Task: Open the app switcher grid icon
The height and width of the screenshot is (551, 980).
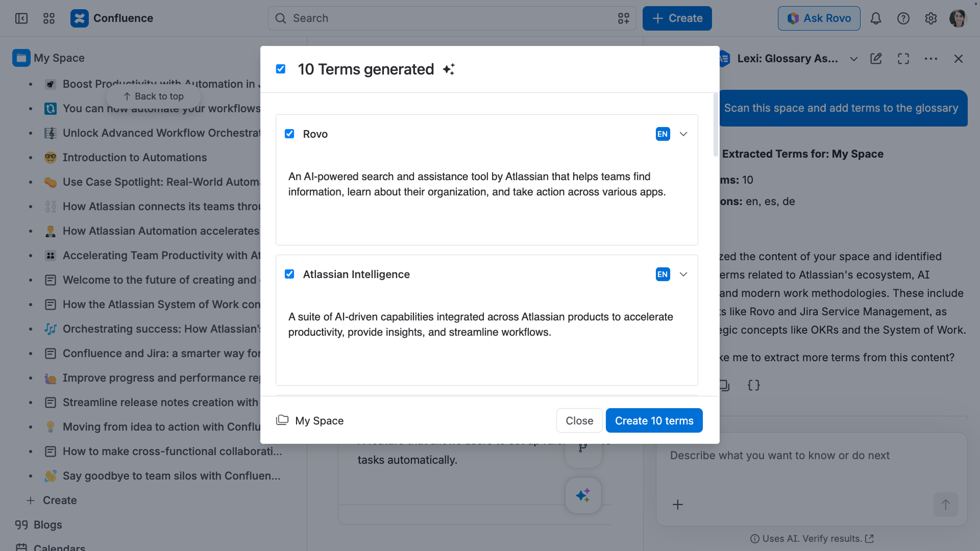Action: 49,18
